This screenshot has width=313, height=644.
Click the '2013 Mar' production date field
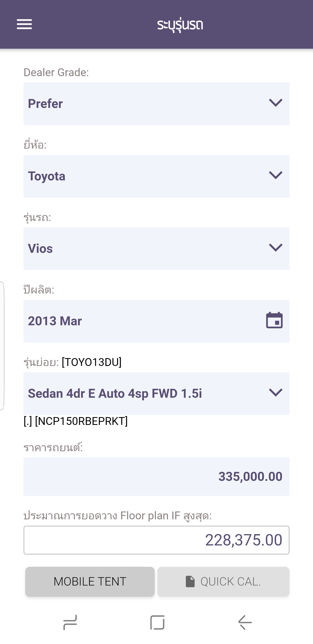55,321
